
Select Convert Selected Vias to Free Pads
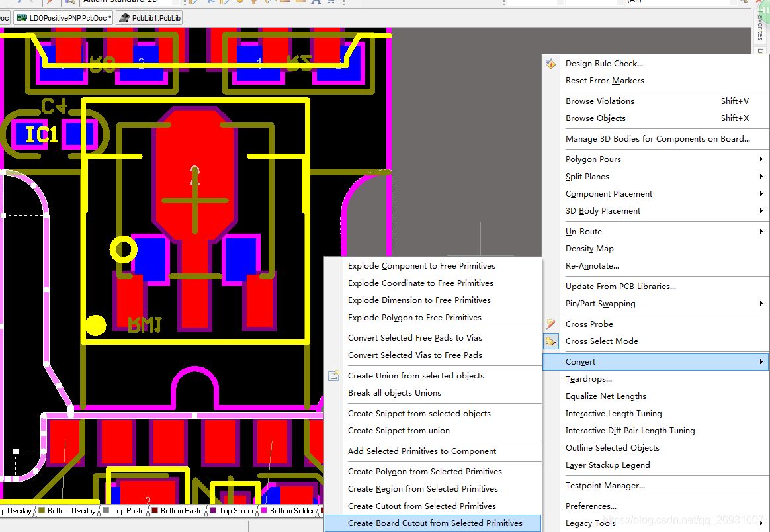pyautogui.click(x=433, y=355)
